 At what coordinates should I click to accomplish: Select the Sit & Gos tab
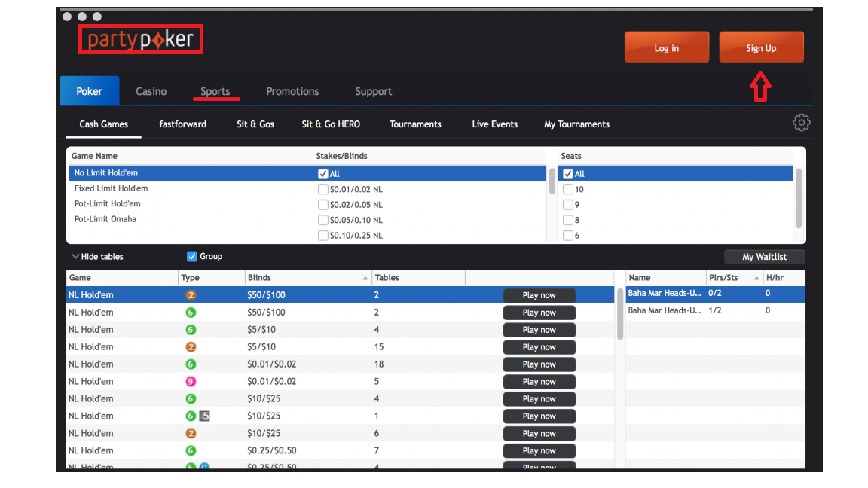[255, 124]
